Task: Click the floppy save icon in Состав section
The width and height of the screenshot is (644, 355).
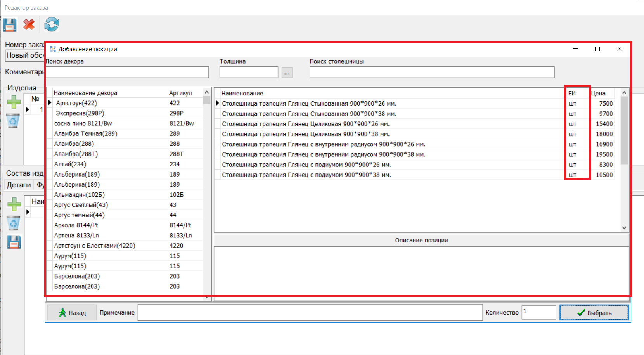Action: pos(14,242)
